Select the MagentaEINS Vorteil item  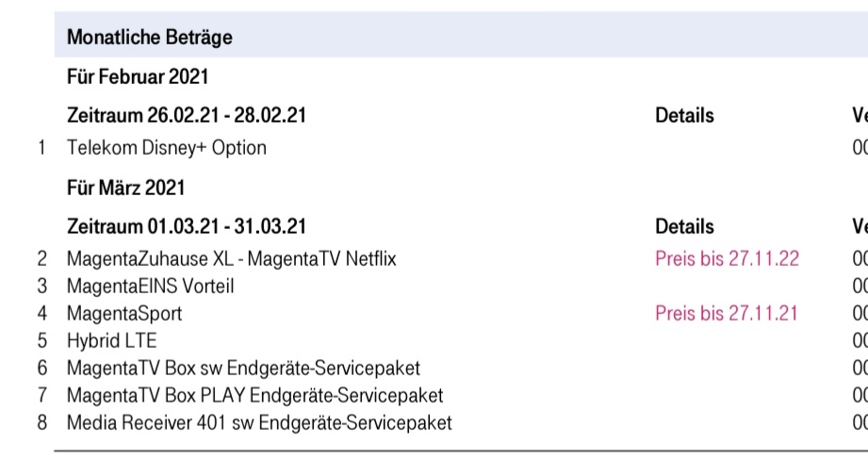pyautogui.click(x=151, y=287)
